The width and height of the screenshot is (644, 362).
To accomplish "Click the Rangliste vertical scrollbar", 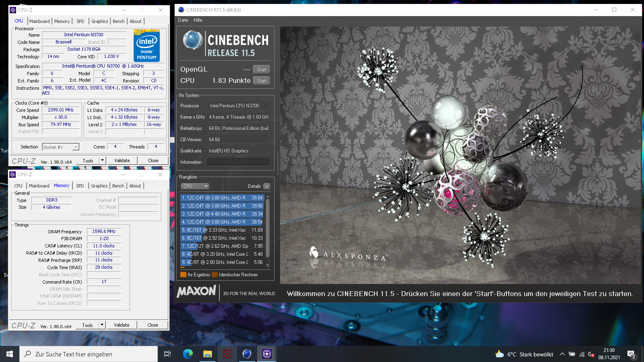I will tap(267, 231).
